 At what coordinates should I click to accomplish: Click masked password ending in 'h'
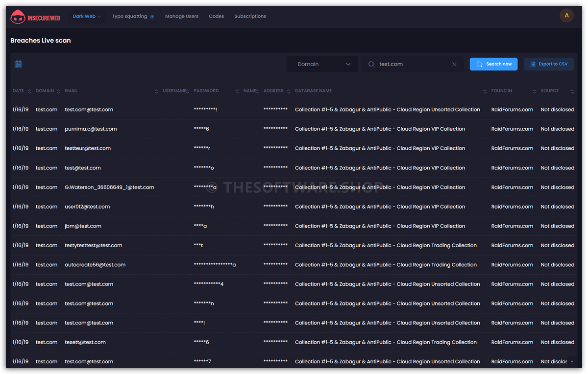coord(204,207)
